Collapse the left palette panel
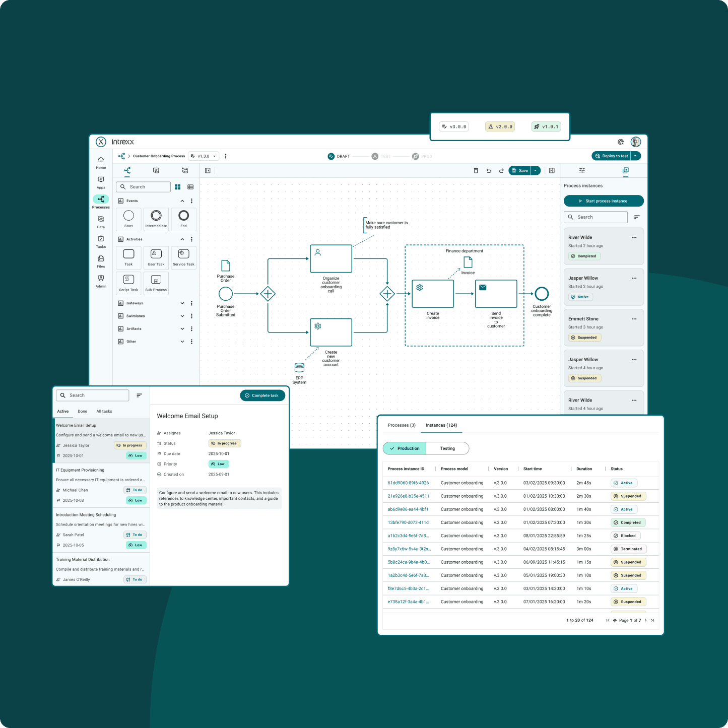Image resolution: width=728 pixels, height=728 pixels. click(208, 171)
